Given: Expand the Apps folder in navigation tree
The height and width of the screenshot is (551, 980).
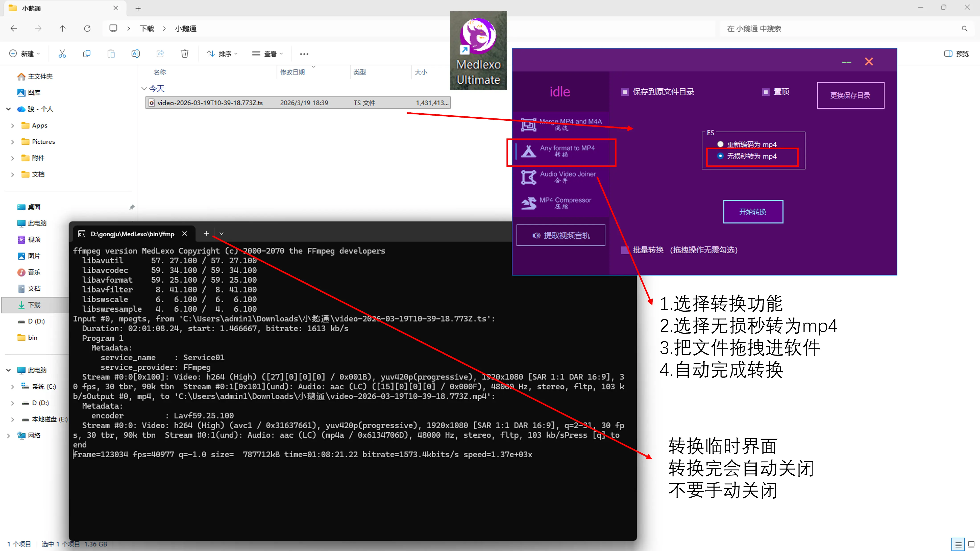Looking at the screenshot, I should (x=12, y=126).
